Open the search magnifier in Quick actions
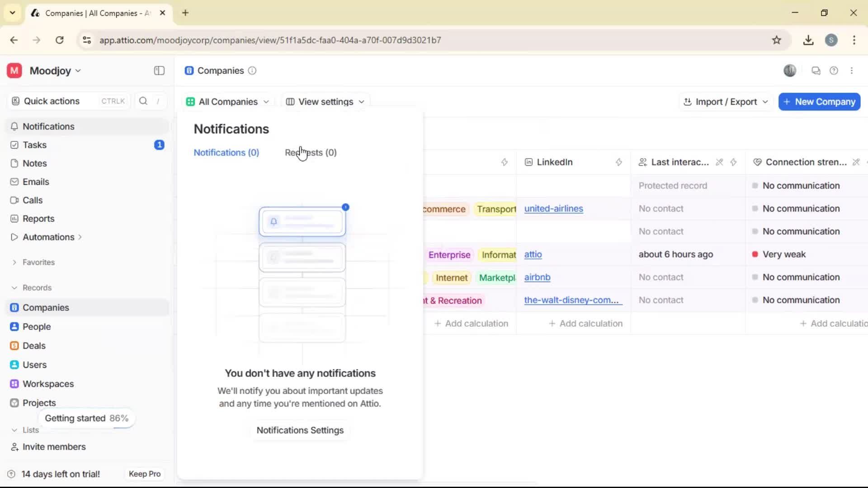 pos(143,101)
